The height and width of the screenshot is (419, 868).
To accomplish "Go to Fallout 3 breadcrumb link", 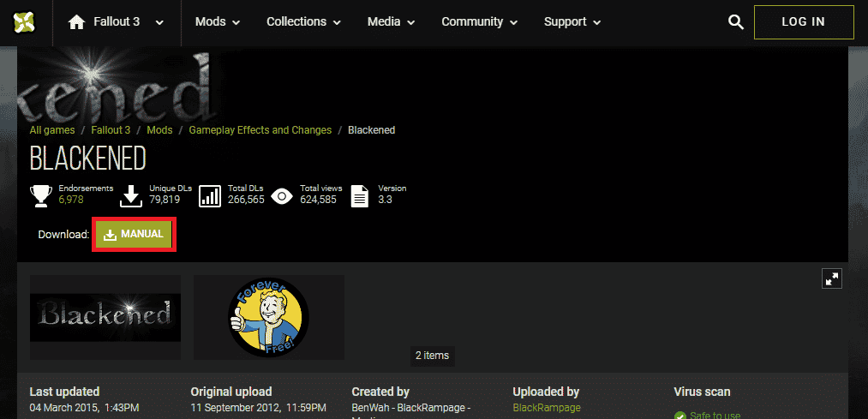I will tap(111, 130).
